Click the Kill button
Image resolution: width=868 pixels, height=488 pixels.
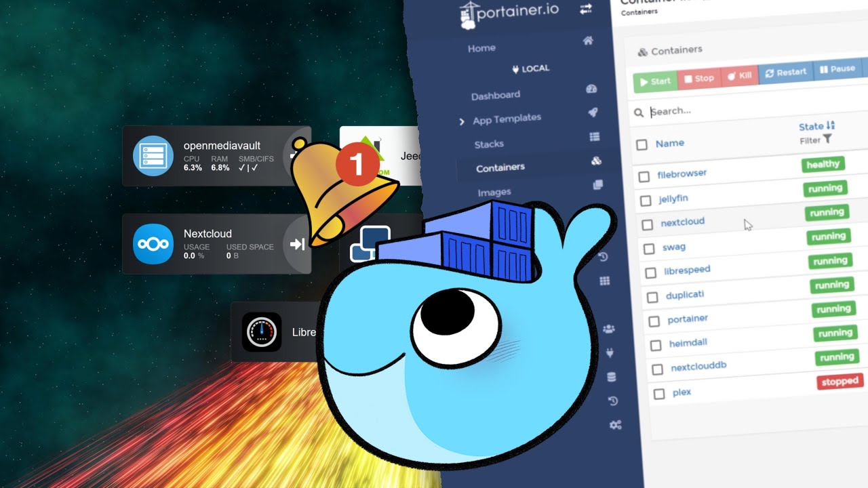click(738, 75)
